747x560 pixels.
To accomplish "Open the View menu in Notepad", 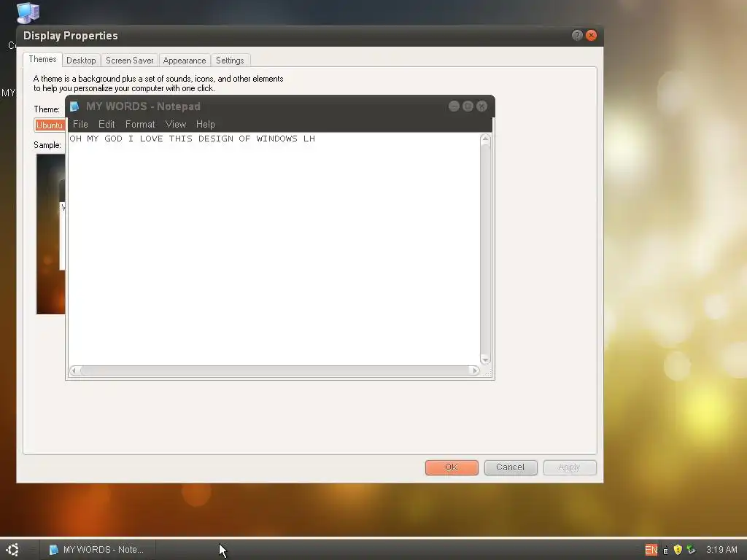I will pos(175,124).
